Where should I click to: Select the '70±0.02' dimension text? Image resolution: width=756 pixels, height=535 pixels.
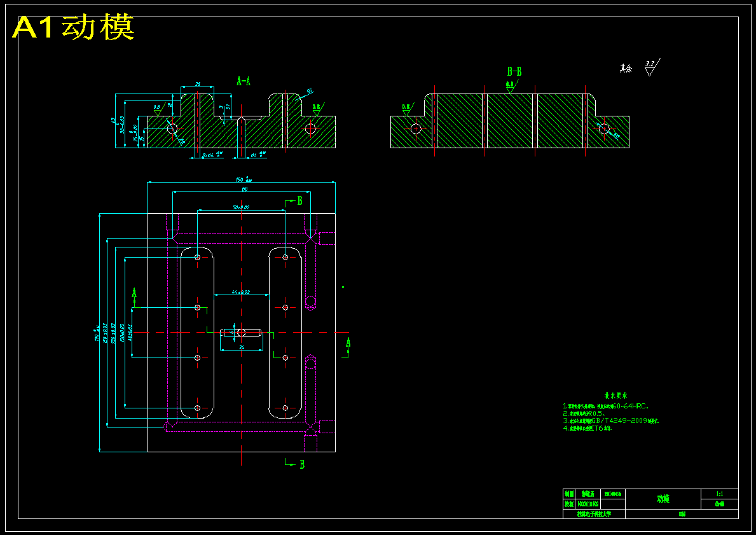point(241,207)
